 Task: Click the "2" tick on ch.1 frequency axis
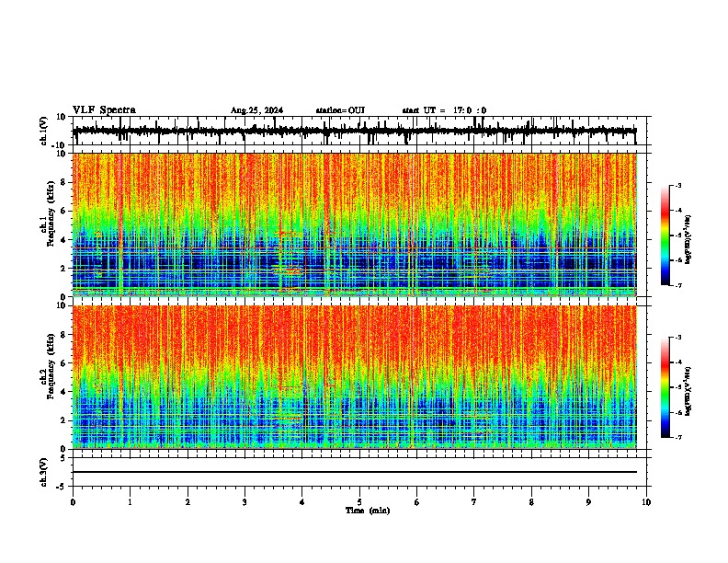[63, 268]
